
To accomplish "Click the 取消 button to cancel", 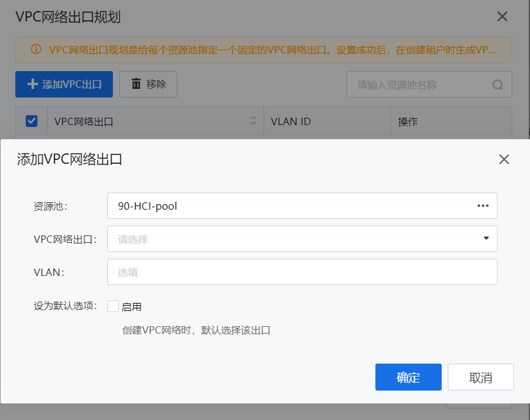I will [481, 377].
